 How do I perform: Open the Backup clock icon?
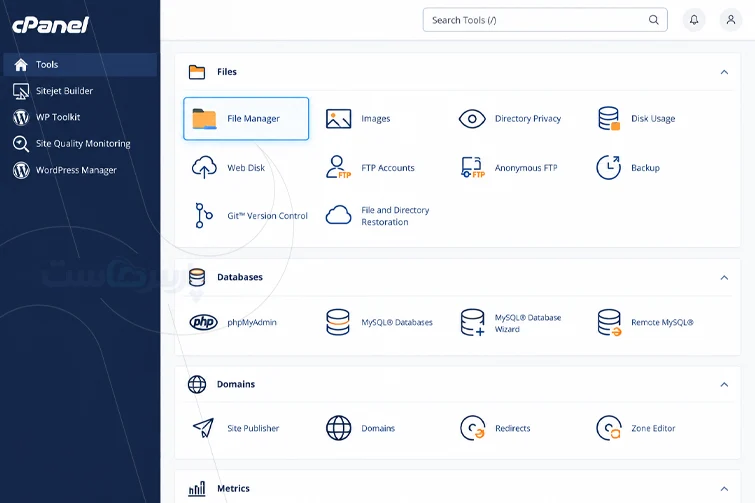[x=609, y=167]
